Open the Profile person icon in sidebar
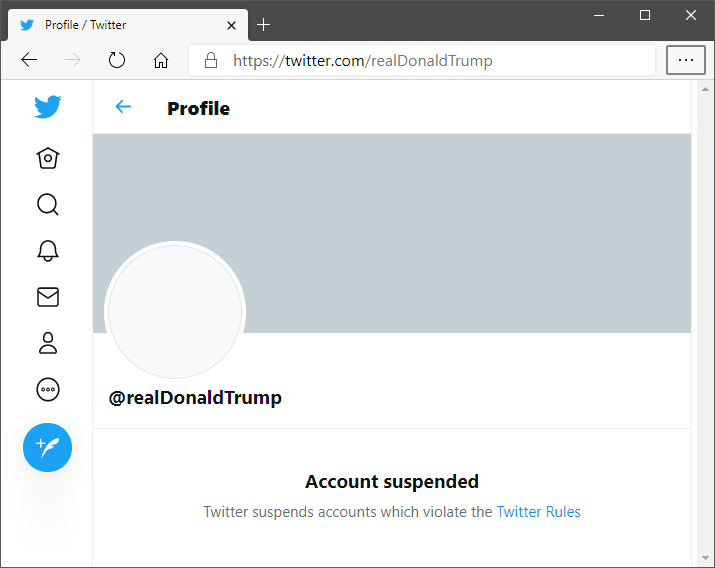Image resolution: width=715 pixels, height=568 pixels. point(47,343)
